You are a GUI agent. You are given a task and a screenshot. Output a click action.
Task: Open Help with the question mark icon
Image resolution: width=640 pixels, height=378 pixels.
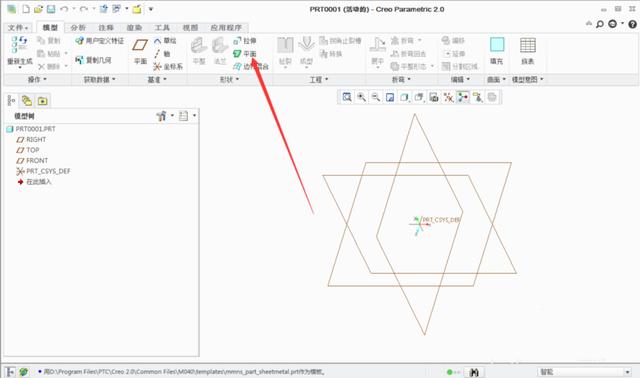[x=632, y=24]
